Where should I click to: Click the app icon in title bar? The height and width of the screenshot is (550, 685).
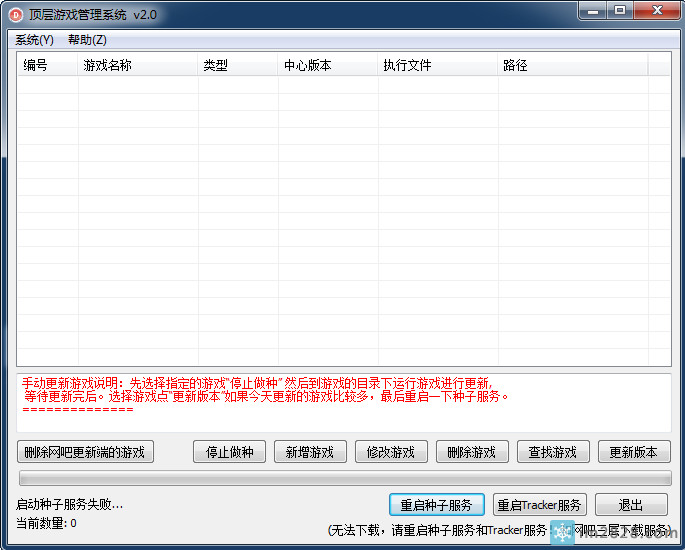click(16, 14)
